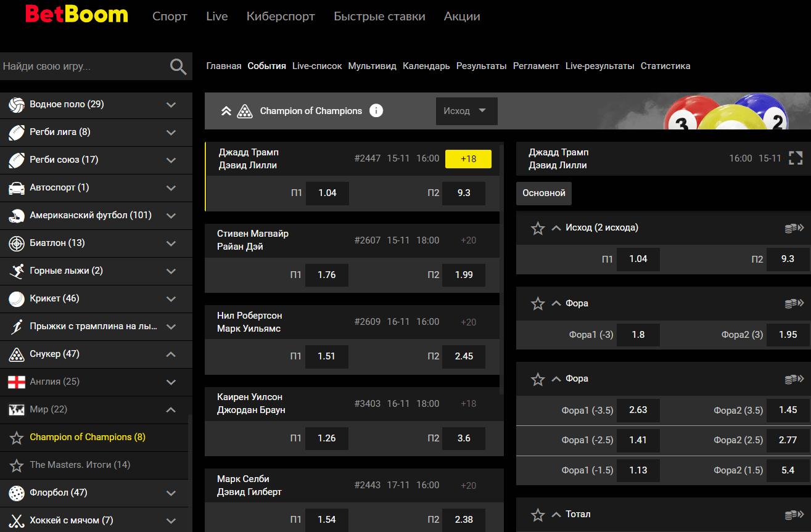The height and width of the screenshot is (532, 811).
Task: Click the Автоспорт car icon
Action: (17, 188)
